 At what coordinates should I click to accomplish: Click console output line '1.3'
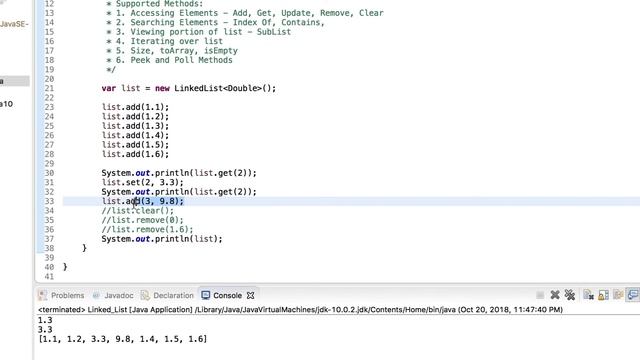click(45, 320)
